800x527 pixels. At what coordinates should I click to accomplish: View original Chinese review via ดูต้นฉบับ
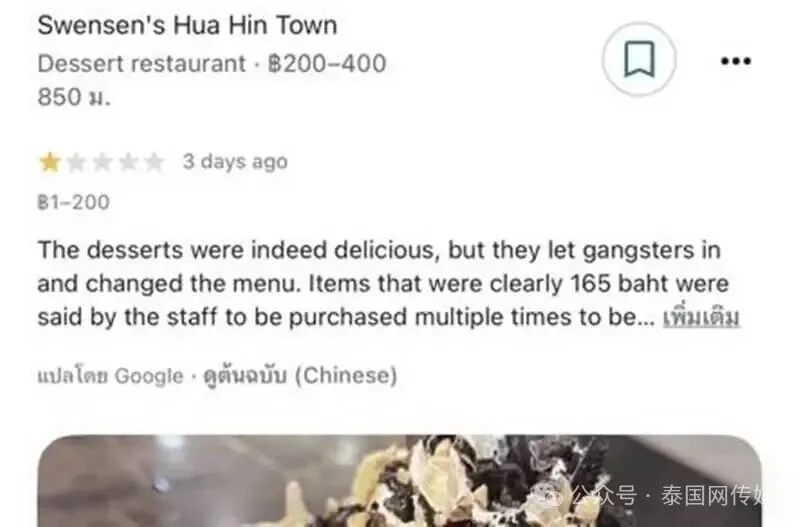(245, 376)
